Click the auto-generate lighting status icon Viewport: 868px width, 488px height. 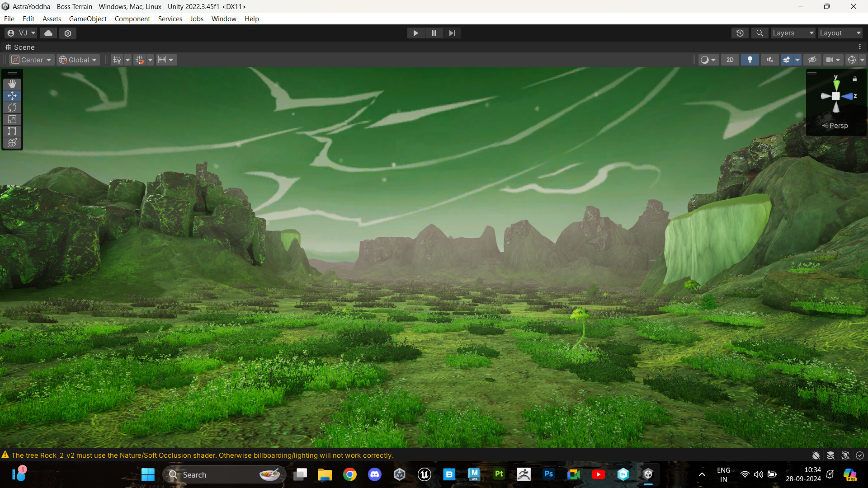pyautogui.click(x=845, y=455)
